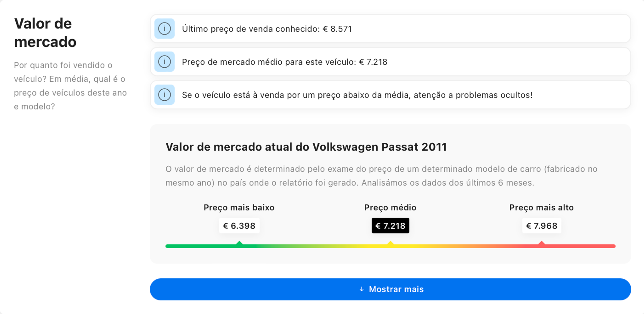Select the € 6.398 lowest price badge
The width and height of the screenshot is (644, 314).
[x=239, y=225]
